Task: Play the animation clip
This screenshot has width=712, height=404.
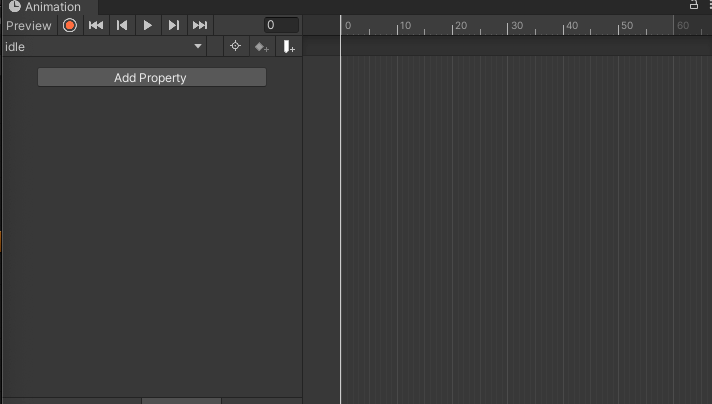Action: coord(148,25)
